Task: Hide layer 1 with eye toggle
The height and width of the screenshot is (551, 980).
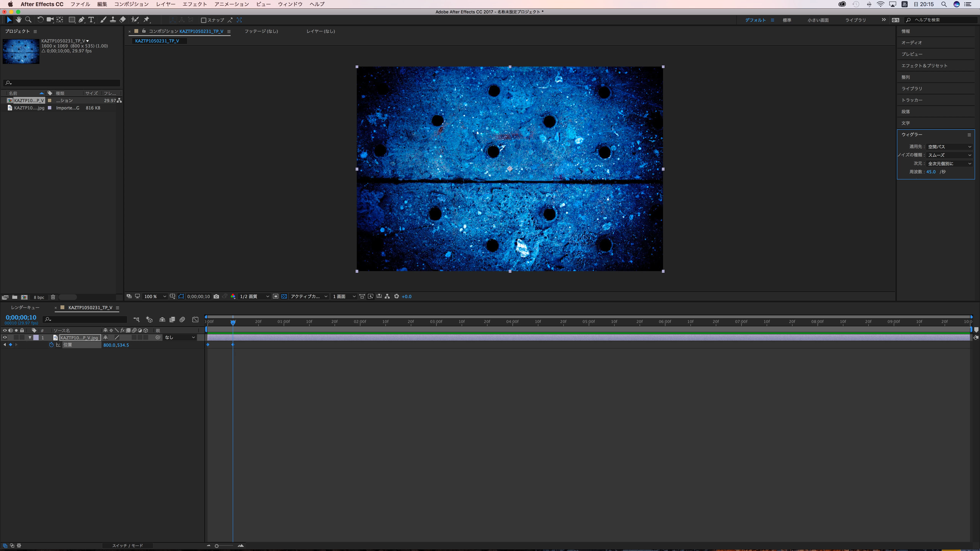Action: [x=5, y=338]
